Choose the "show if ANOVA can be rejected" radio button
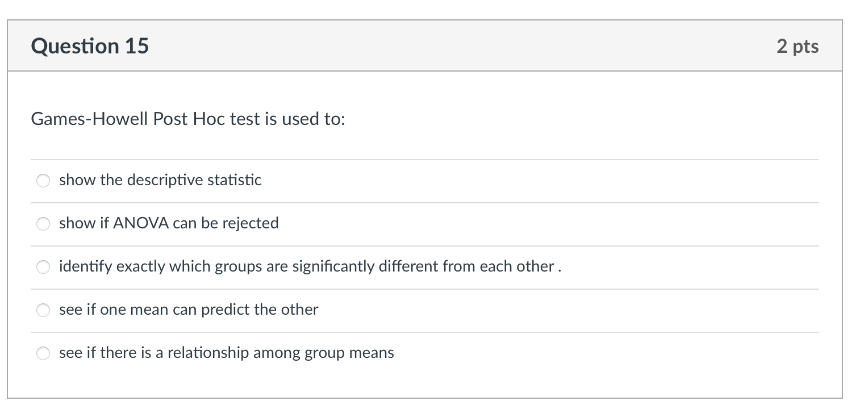868x409 pixels. pos(44,224)
